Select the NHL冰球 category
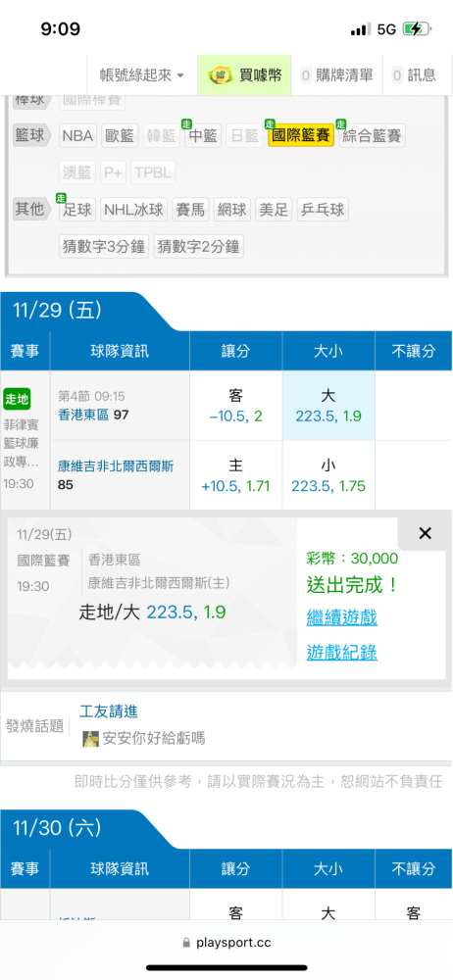 coord(134,210)
